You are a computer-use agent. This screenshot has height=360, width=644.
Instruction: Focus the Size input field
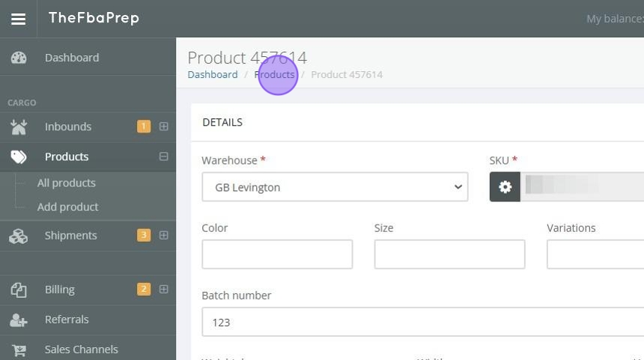[x=450, y=254]
